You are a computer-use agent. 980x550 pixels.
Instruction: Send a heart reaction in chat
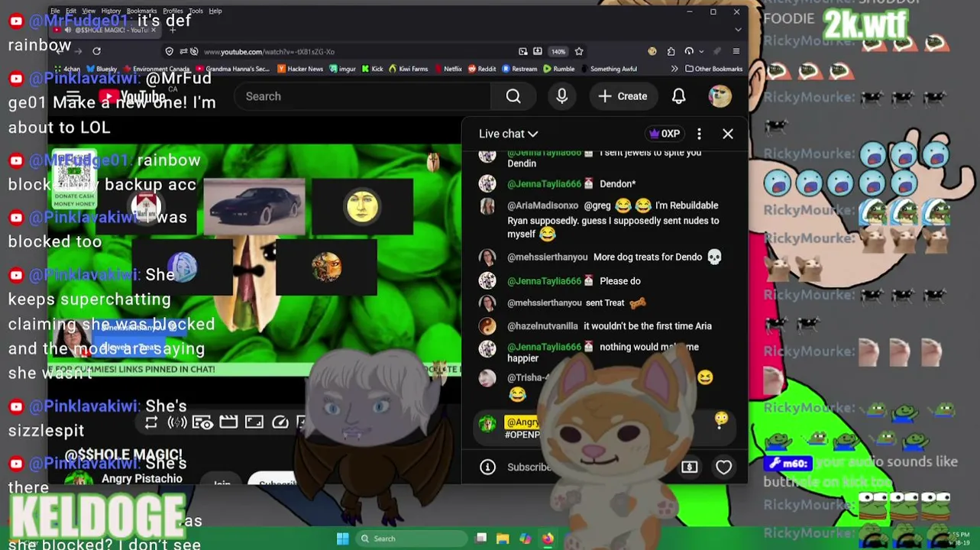point(723,467)
